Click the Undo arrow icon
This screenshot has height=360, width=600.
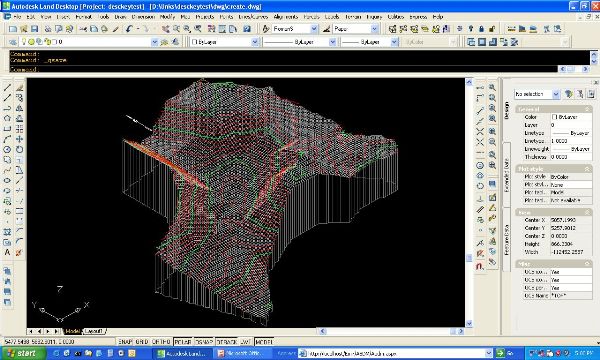129,29
